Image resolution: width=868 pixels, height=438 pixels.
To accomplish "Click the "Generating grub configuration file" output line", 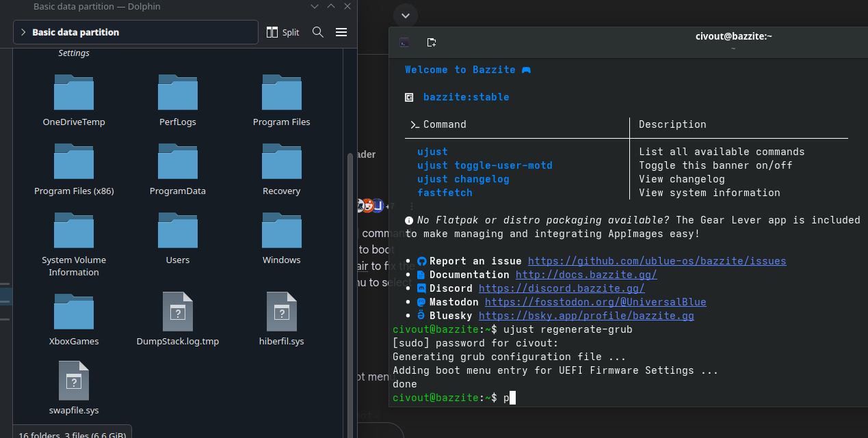I will tap(510, 357).
